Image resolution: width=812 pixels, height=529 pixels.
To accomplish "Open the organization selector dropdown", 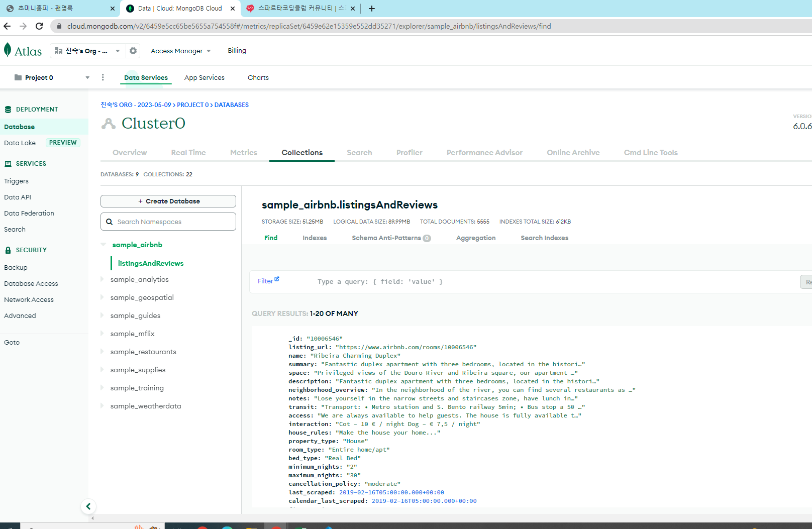I will pos(88,51).
